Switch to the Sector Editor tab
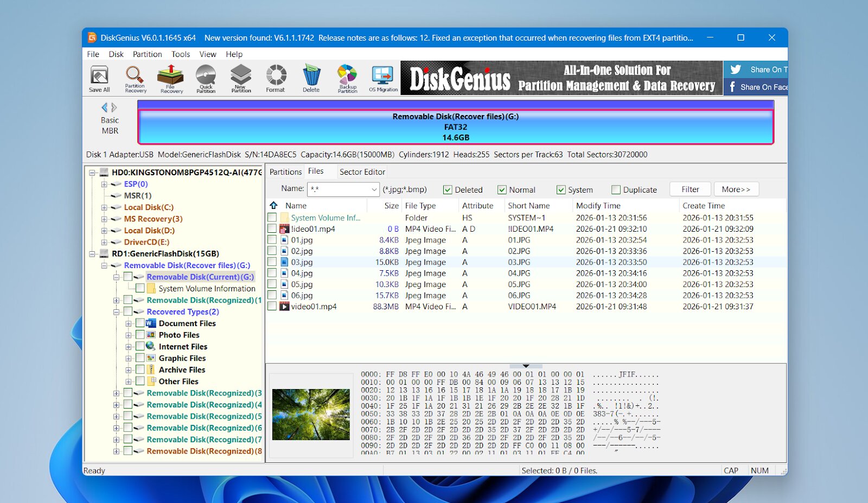This screenshot has height=503, width=868. [361, 171]
